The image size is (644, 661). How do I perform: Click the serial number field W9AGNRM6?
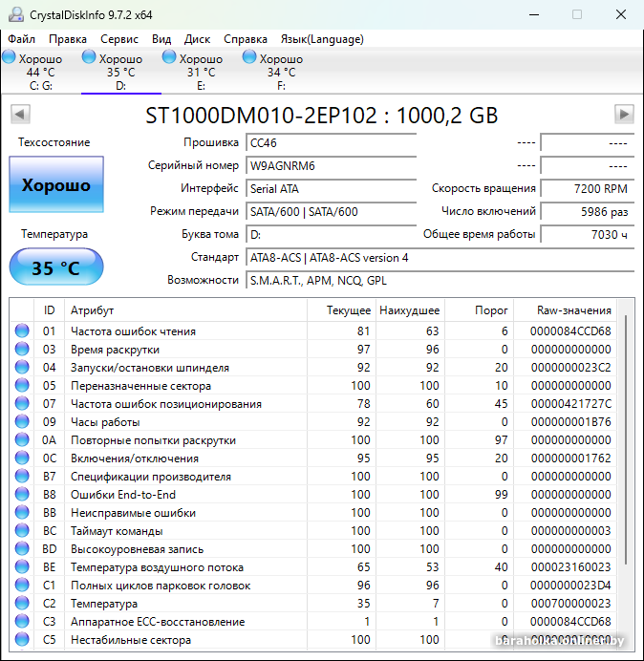[331, 165]
